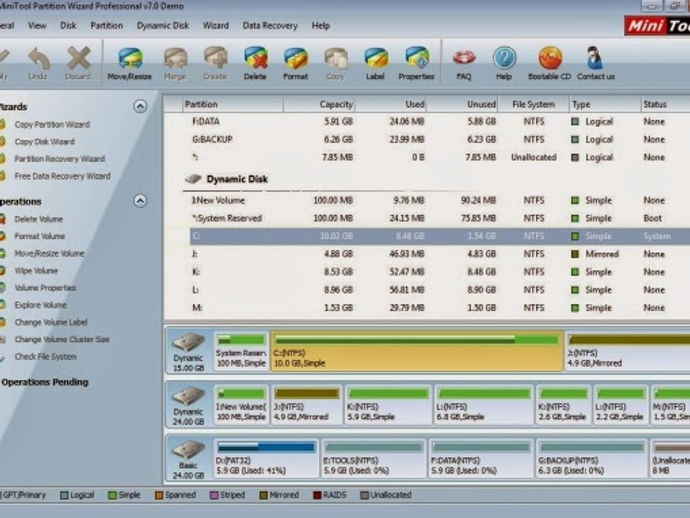This screenshot has height=518, width=690.
Task: Open the Disk menu
Action: pos(68,26)
